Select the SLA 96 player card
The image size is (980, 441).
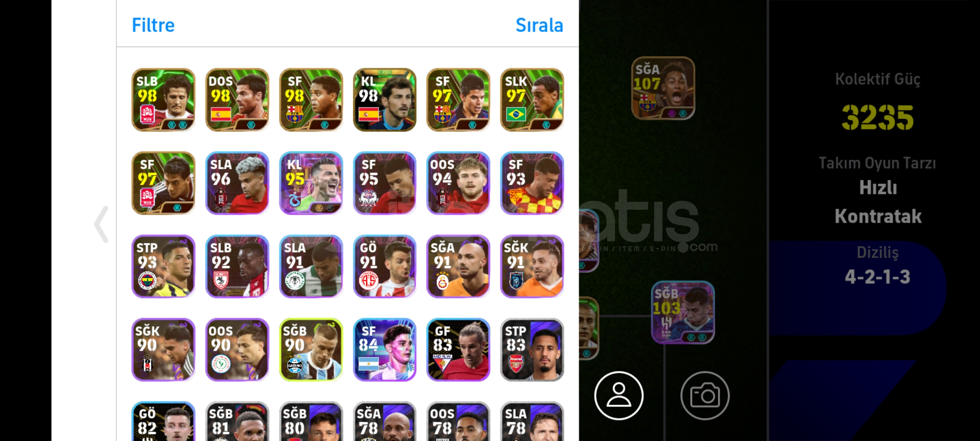[x=237, y=183]
